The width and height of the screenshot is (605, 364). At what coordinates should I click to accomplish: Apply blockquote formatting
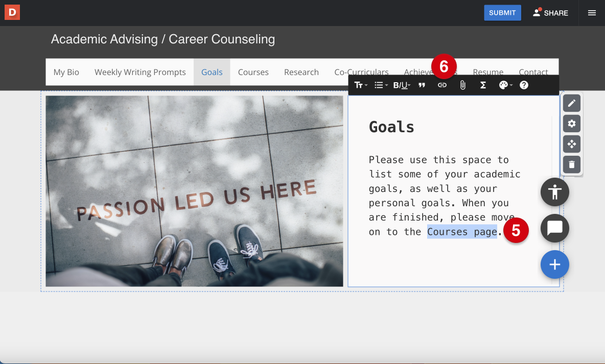click(x=422, y=85)
